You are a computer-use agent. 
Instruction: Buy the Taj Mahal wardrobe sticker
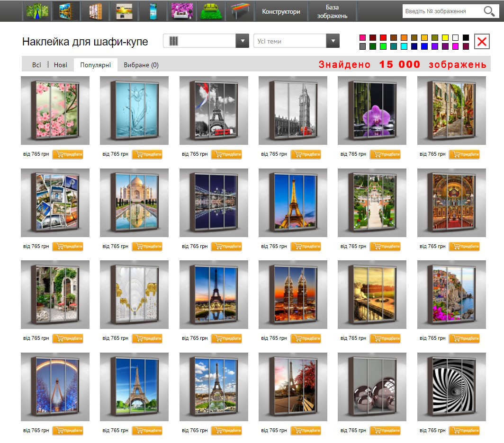coord(147,246)
